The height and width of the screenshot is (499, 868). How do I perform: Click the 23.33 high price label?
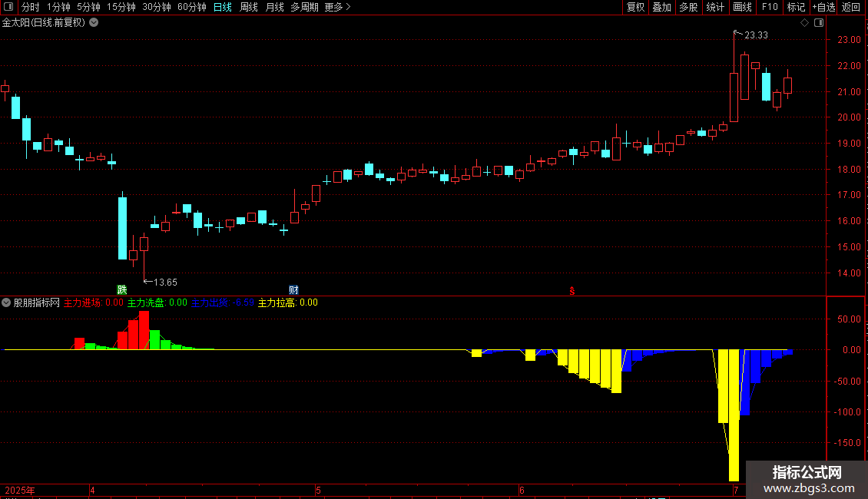coord(756,35)
